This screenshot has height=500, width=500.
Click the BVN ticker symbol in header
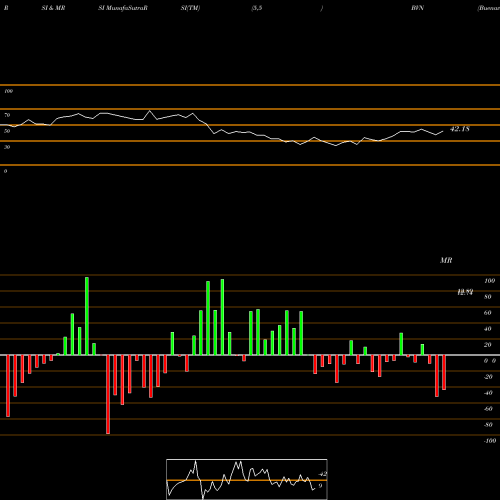[x=417, y=8]
